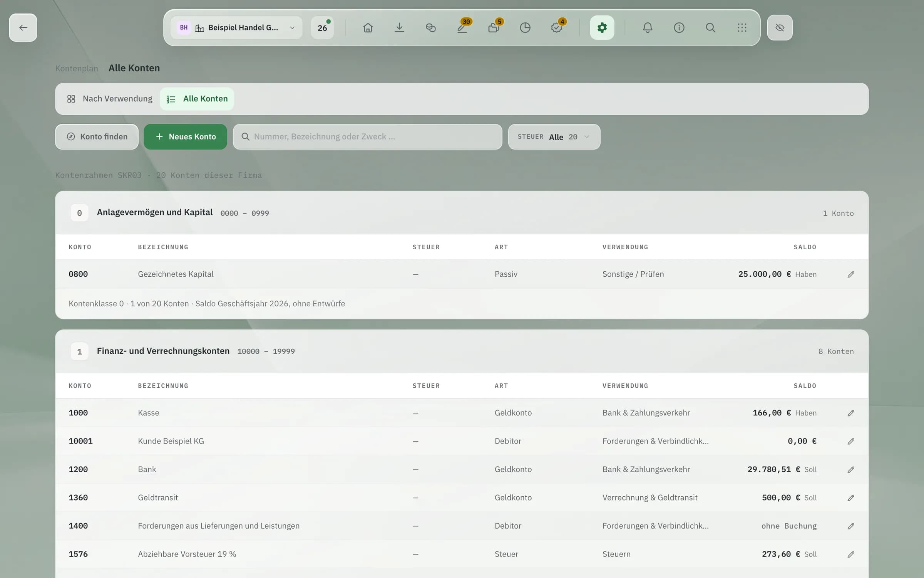Click the Konto header in class 0 table
Image resolution: width=924 pixels, height=578 pixels.
pos(80,247)
